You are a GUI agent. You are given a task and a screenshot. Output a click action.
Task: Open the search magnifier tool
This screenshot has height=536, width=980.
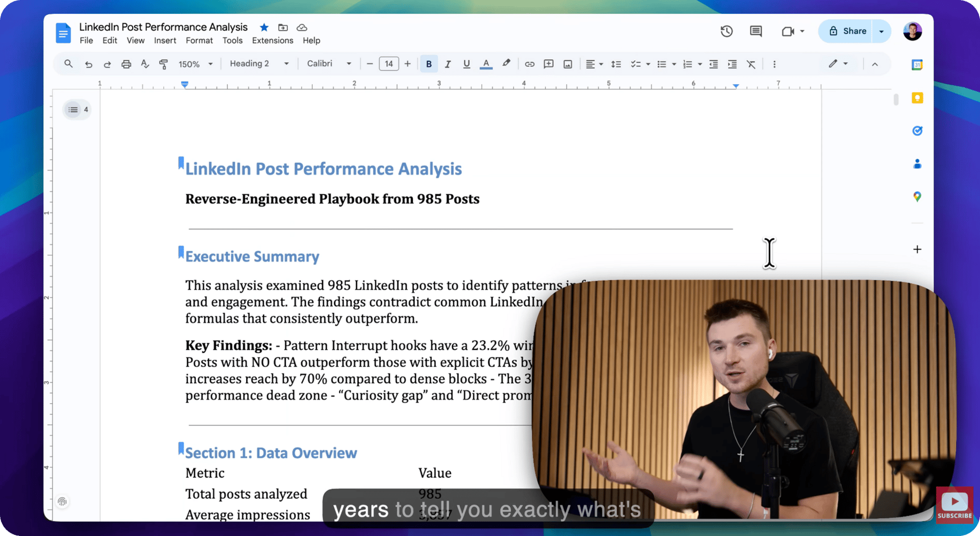point(68,64)
